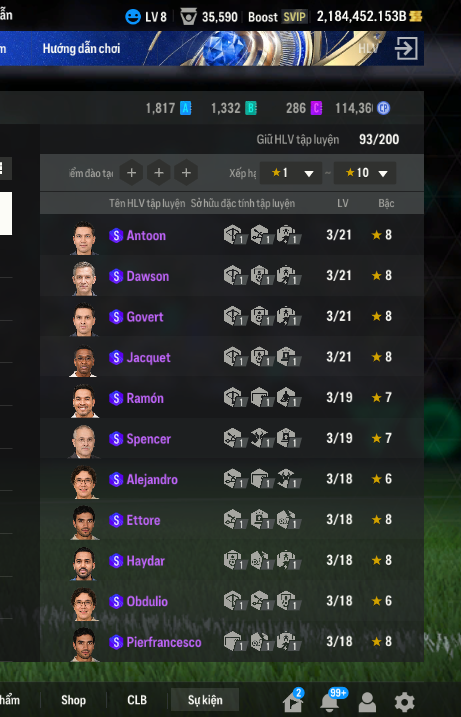The height and width of the screenshot is (717, 461).
Task: Expand the maximum star rank 10 dropdown
Action: coord(365,173)
